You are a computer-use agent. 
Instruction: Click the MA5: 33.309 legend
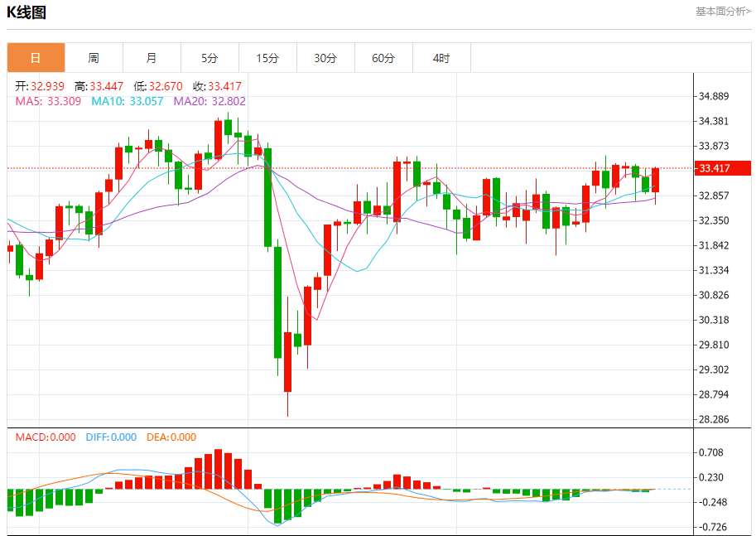[48, 101]
